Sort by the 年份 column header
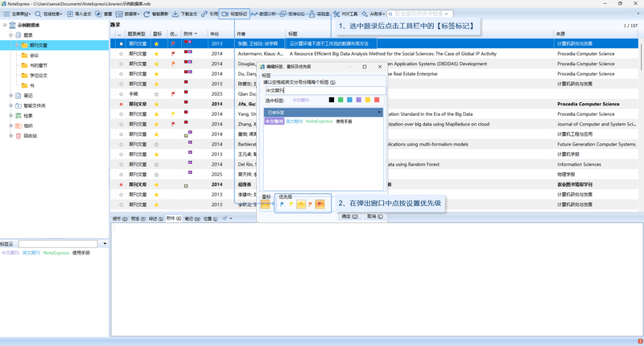The width and height of the screenshot is (644, 346). tap(215, 34)
